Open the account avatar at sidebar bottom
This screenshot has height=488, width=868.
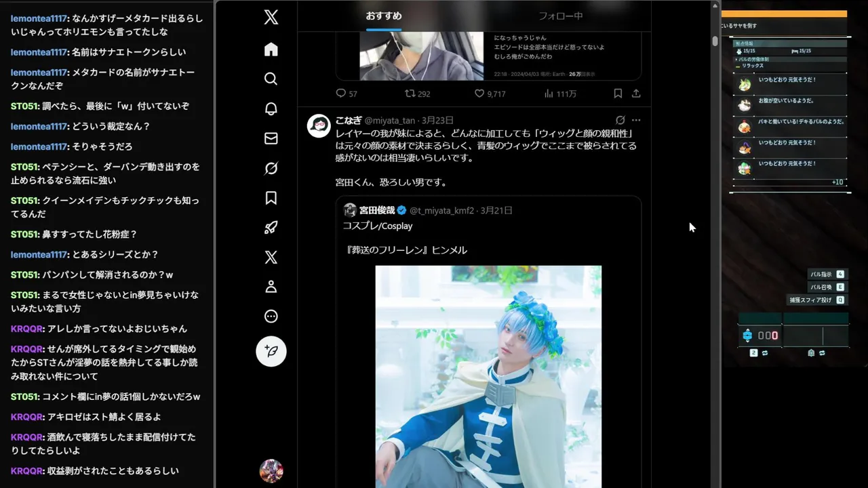click(271, 470)
